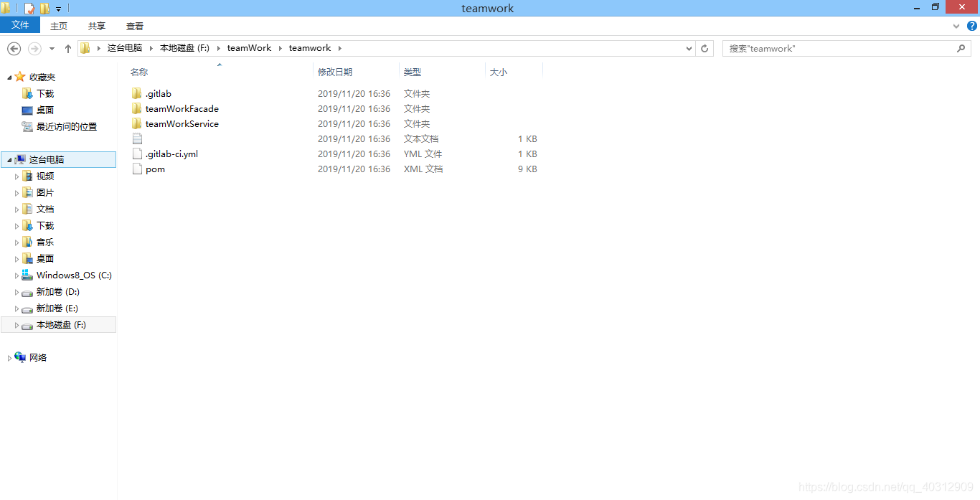Refresh the folder with the refresh button
This screenshot has height=500, width=980.
point(705,49)
